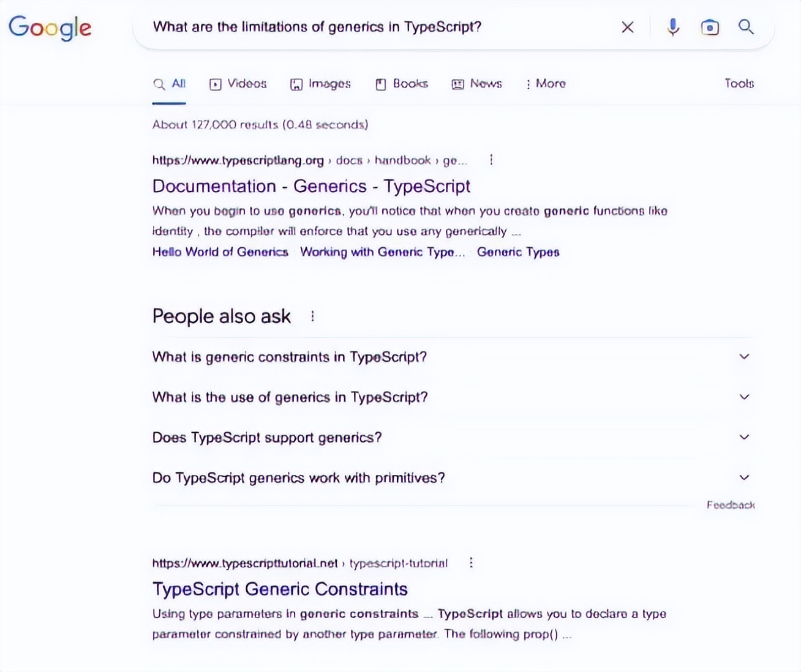Open the News results tab

tap(477, 84)
